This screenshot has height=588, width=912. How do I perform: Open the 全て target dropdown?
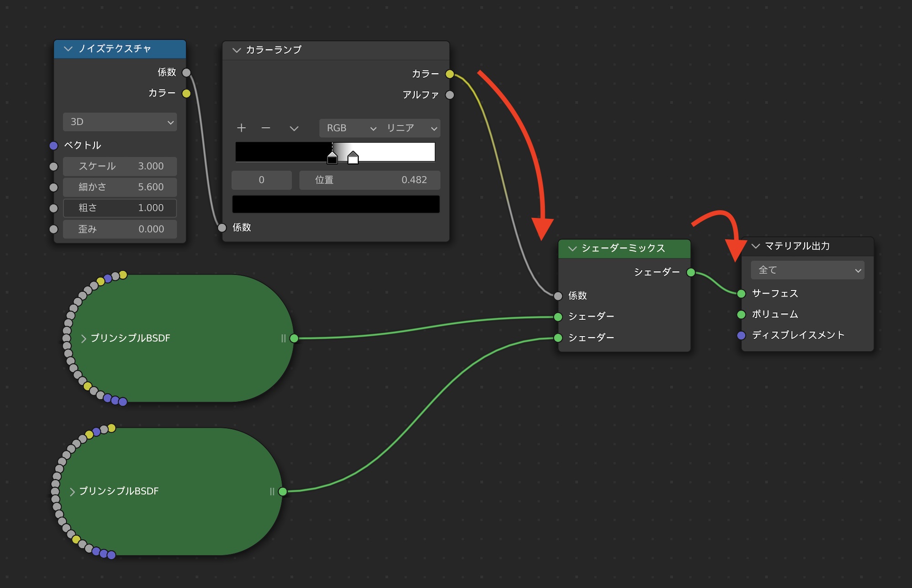808,270
